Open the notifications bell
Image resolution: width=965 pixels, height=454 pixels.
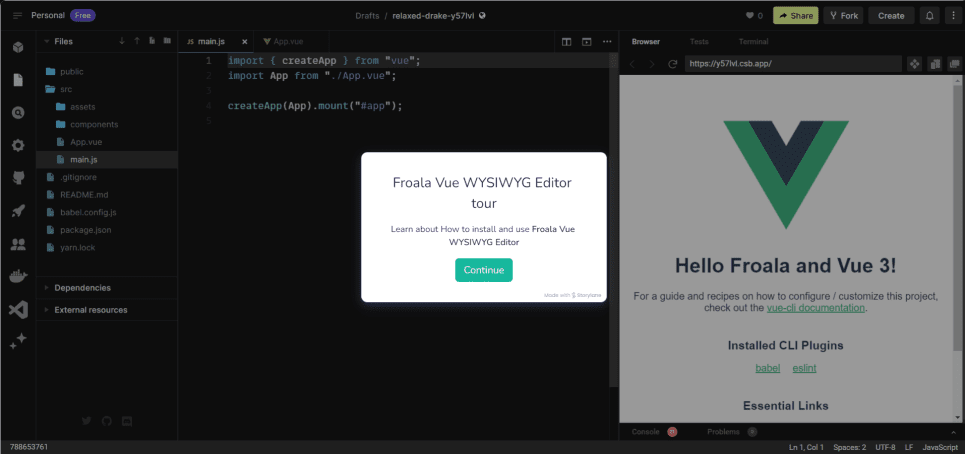929,15
